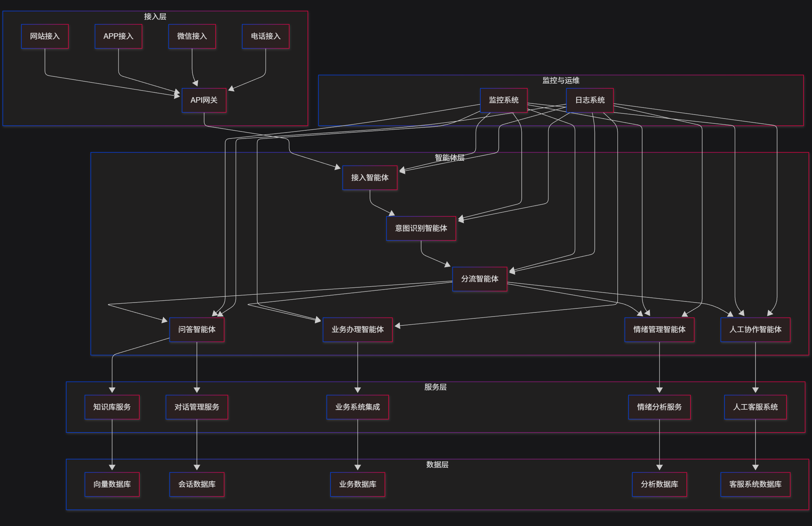
Task: Select the 对话管理服务 node
Action: (x=197, y=407)
